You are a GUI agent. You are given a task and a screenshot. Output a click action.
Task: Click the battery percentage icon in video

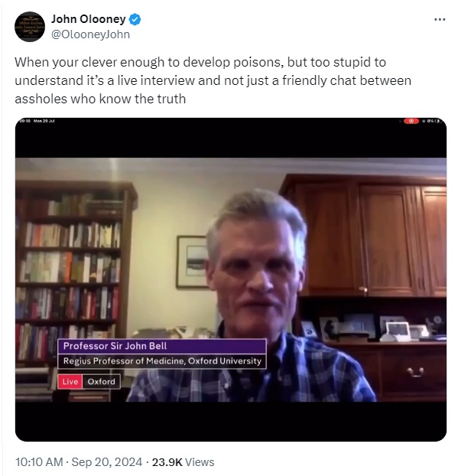(x=434, y=121)
